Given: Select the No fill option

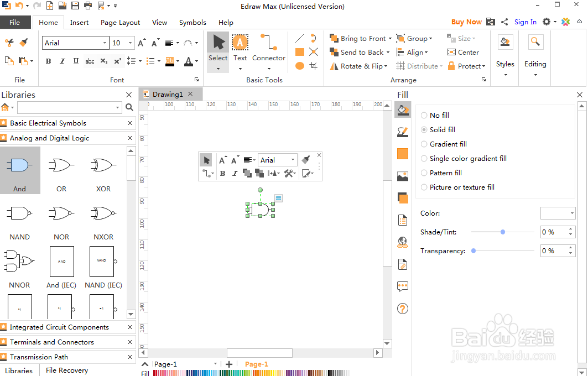Looking at the screenshot, I should [435, 115].
